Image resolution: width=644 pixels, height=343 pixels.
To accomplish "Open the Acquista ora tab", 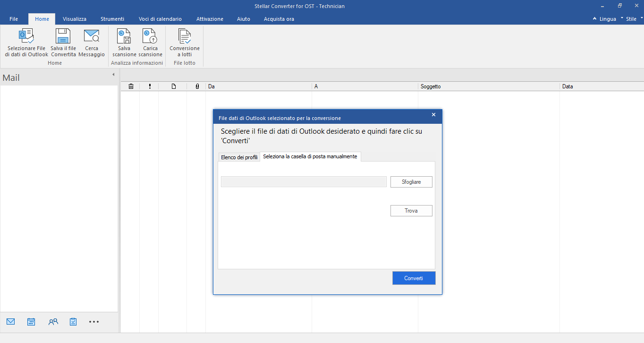I will click(279, 19).
